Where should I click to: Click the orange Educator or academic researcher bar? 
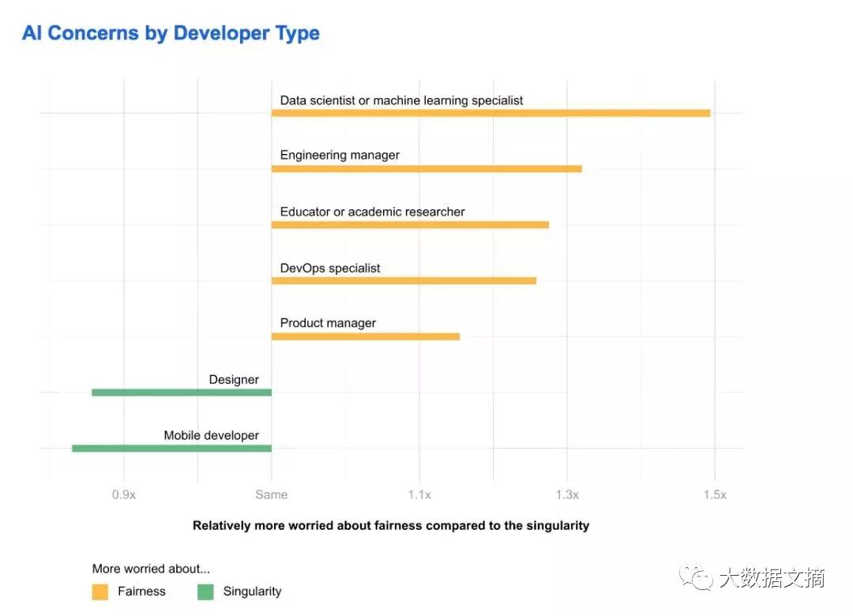[410, 225]
